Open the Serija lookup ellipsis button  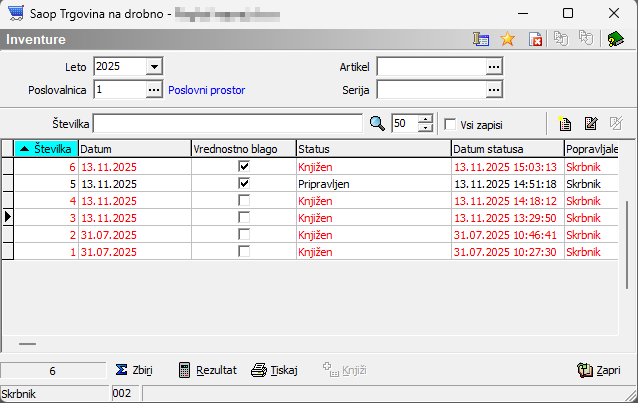(494, 90)
